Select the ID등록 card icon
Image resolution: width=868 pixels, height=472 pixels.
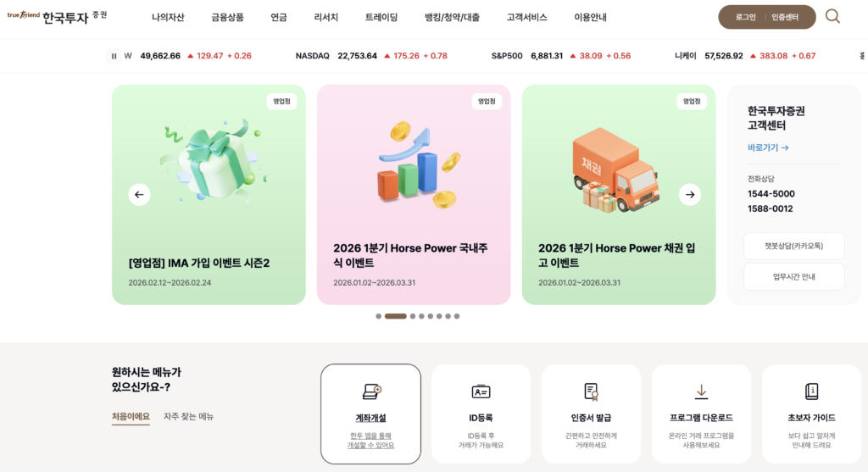(481, 391)
